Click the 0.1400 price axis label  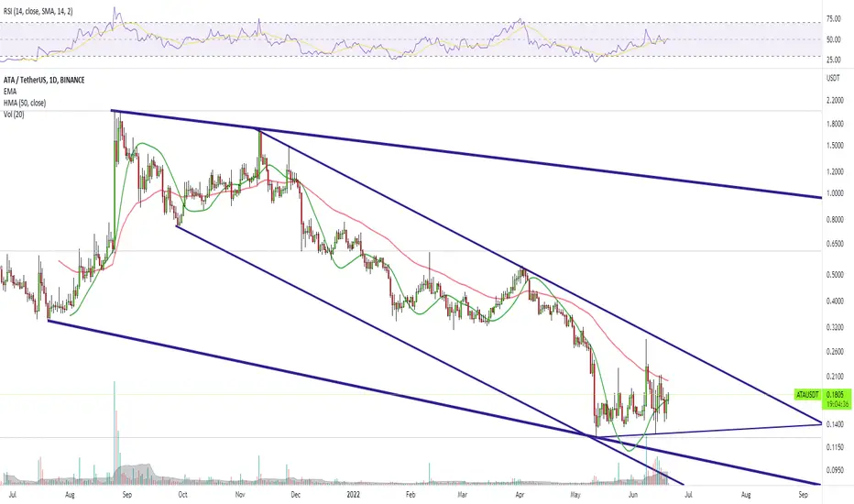click(x=835, y=424)
